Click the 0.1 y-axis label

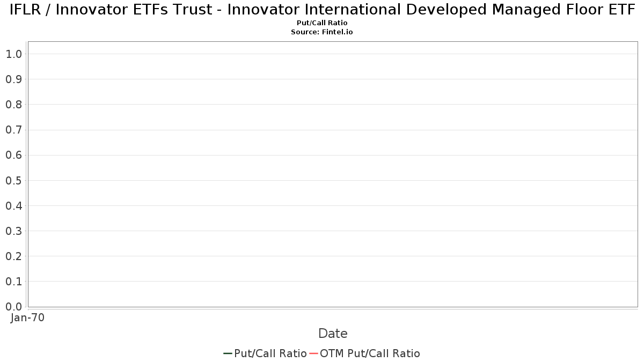[x=13, y=282]
